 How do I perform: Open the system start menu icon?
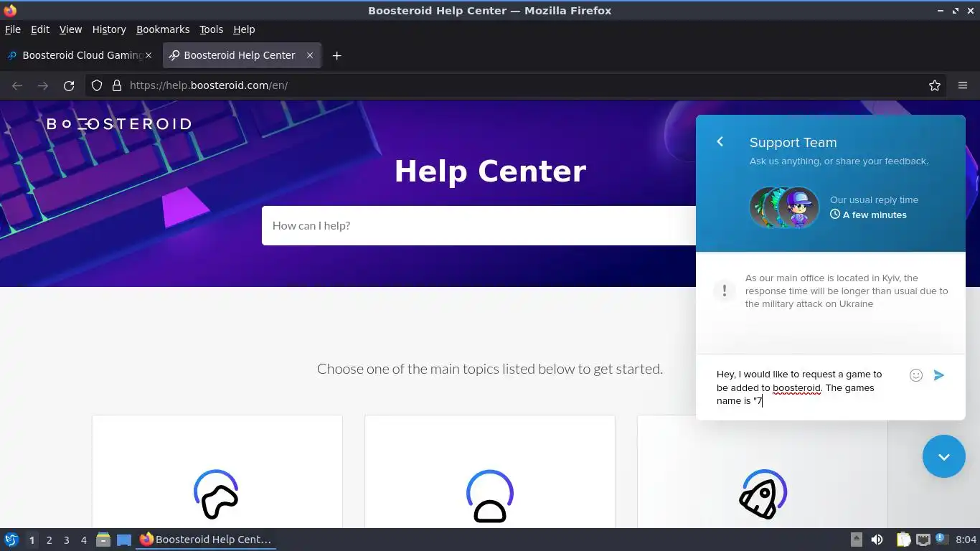11,540
